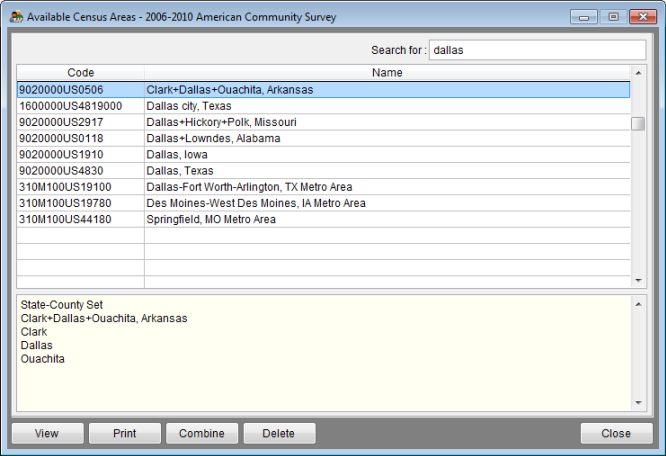Image resolution: width=666 pixels, height=456 pixels.
Task: Minimize the Available Census Areas window
Action: pyautogui.click(x=584, y=17)
